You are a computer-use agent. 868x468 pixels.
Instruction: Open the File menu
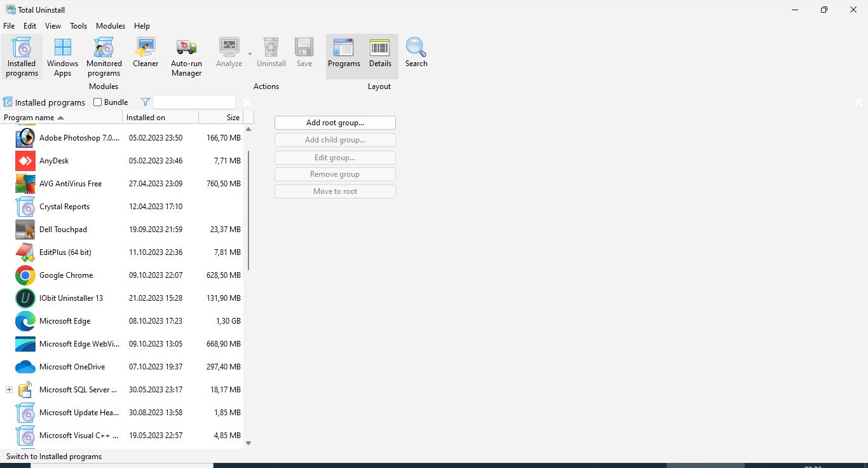9,26
